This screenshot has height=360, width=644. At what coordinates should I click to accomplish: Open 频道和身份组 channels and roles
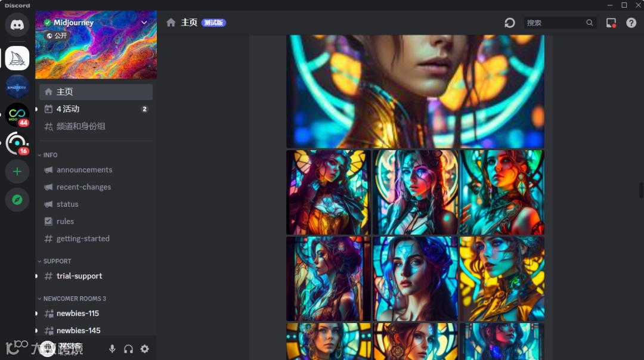click(x=95, y=126)
